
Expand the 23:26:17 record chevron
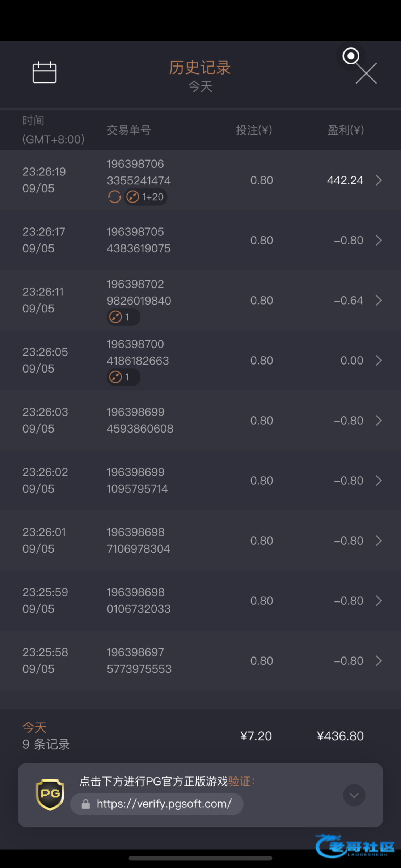pyautogui.click(x=379, y=240)
